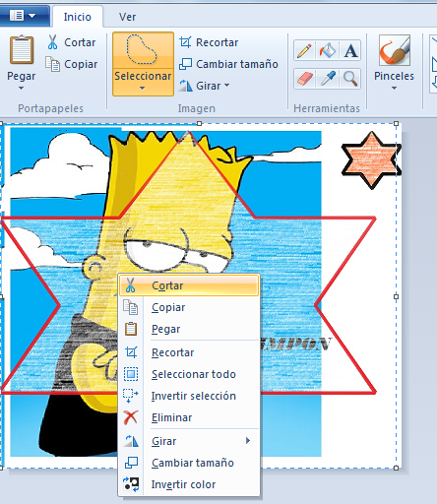Select the Fill with color bucket tool
The image size is (437, 504).
point(327,50)
